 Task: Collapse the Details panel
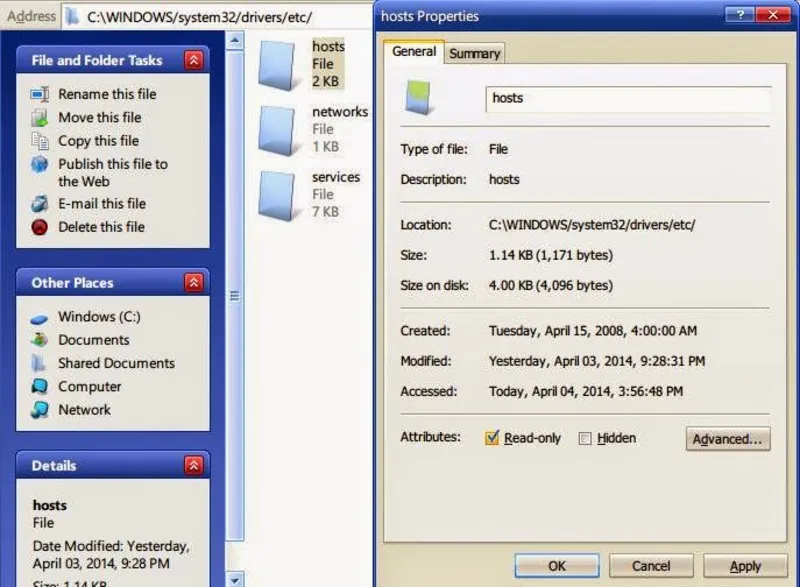pos(194,465)
